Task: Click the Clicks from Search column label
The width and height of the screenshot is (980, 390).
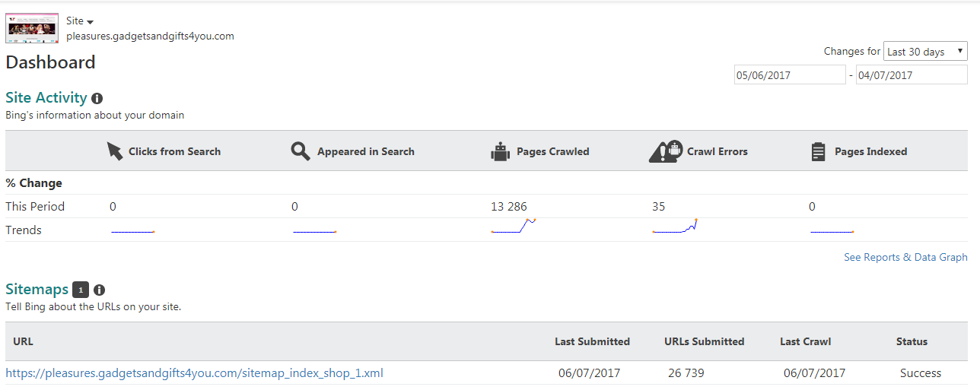Action: coord(174,151)
